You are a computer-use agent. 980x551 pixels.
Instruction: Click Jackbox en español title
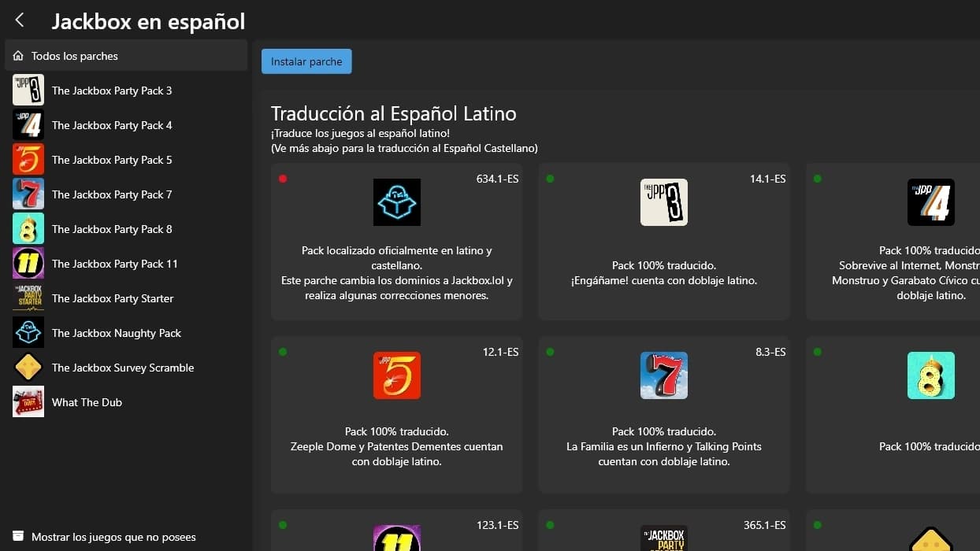pyautogui.click(x=148, y=21)
